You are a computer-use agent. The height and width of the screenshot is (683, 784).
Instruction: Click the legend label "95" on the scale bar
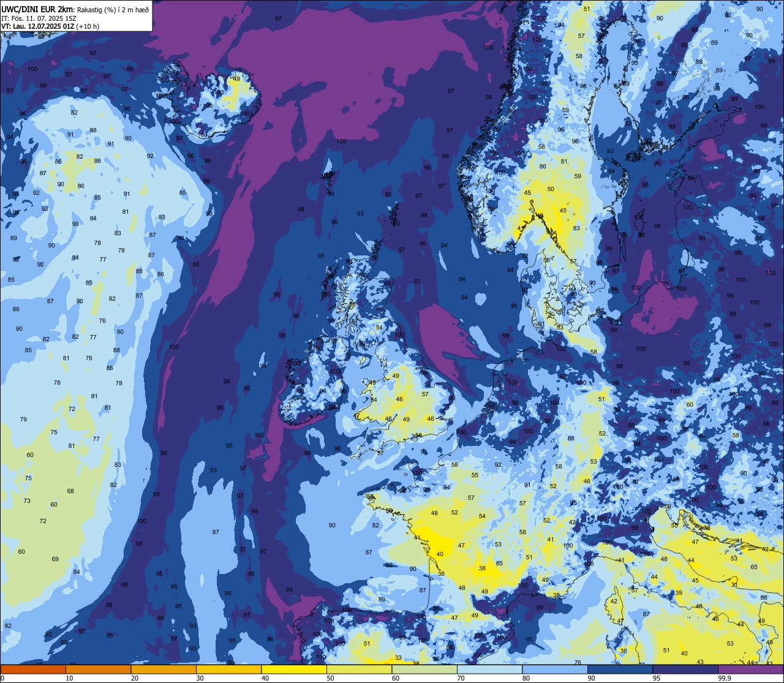pyautogui.click(x=657, y=678)
